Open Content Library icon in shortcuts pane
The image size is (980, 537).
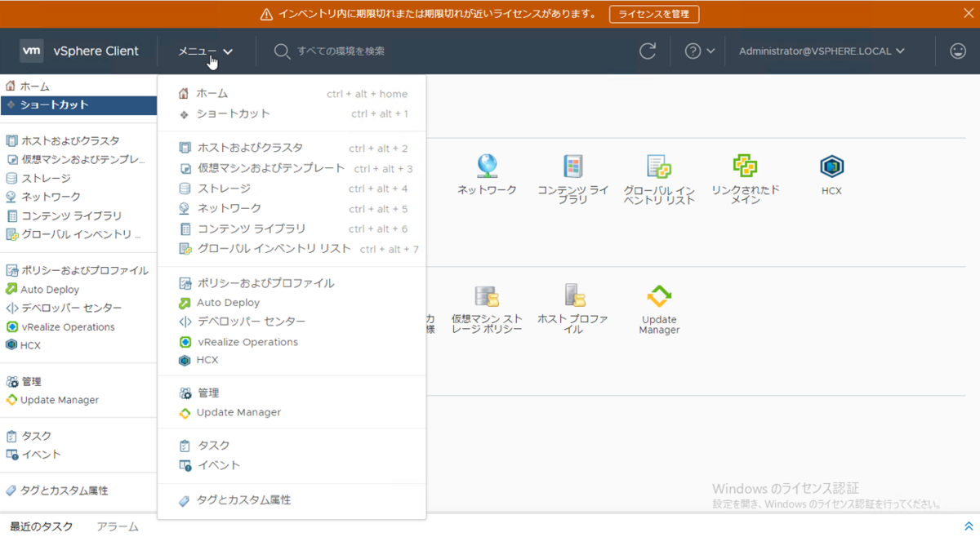[x=573, y=166]
